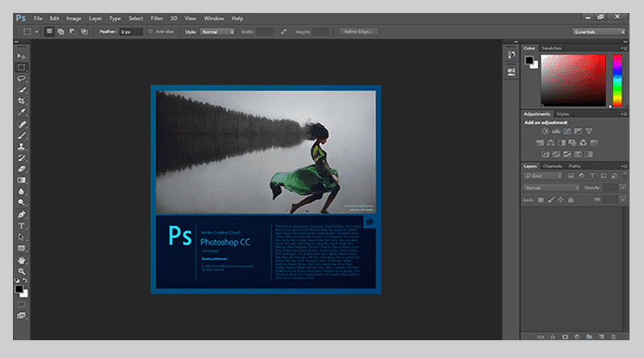Select the Spot Healing Brush tool
Screen dimensions: 644x358
(22, 124)
